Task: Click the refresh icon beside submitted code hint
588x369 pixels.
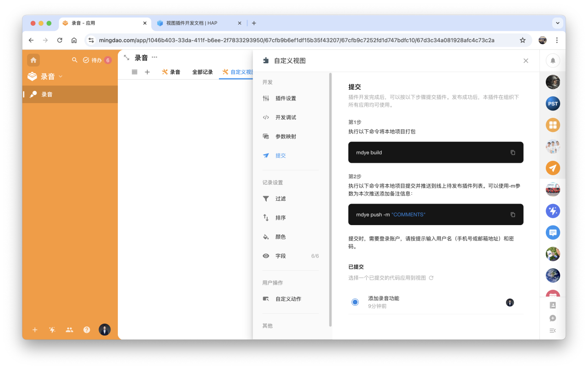Action: 431,278
